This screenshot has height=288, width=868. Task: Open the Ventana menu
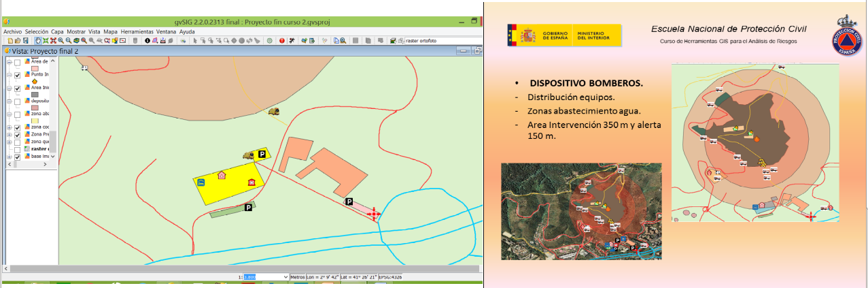pyautogui.click(x=166, y=31)
